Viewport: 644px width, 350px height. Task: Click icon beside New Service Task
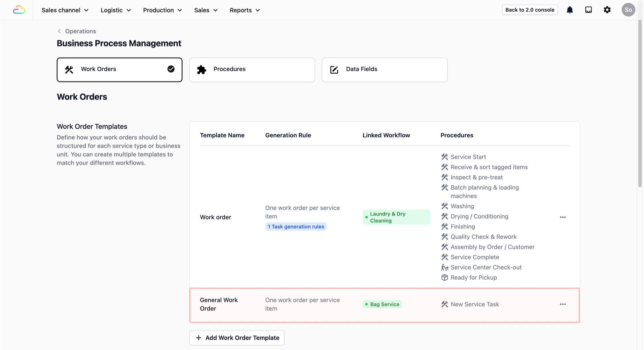(x=445, y=304)
